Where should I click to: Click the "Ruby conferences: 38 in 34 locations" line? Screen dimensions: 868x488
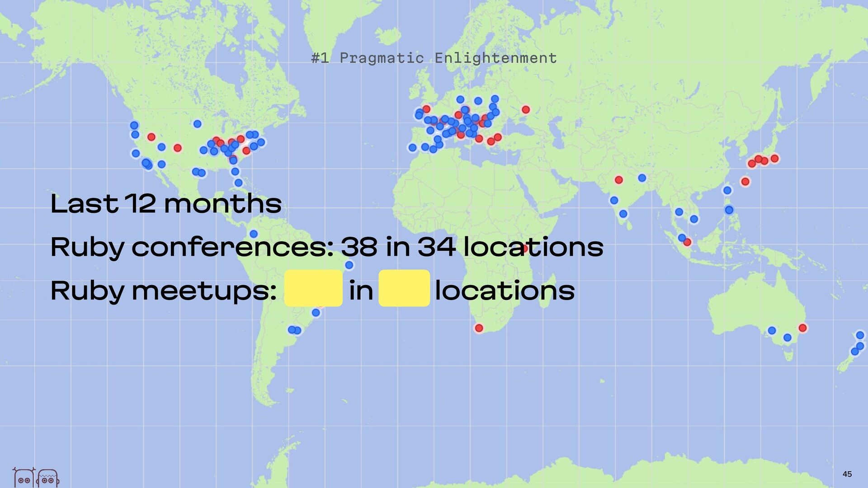(x=326, y=247)
